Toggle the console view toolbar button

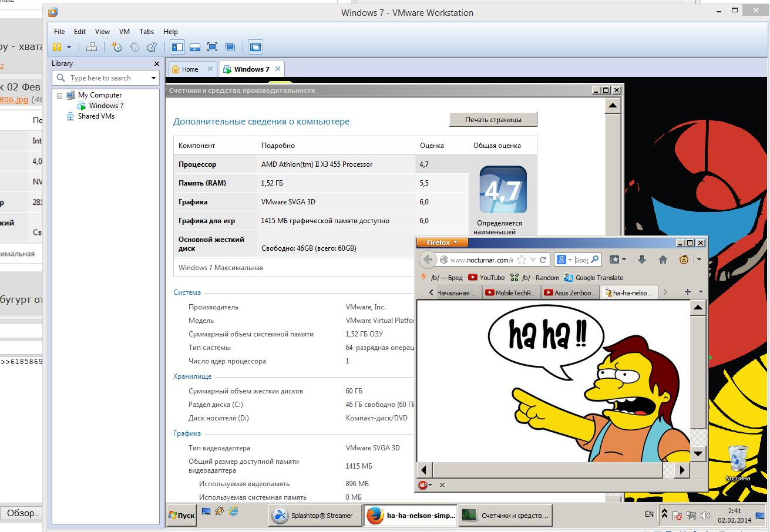pos(255,47)
